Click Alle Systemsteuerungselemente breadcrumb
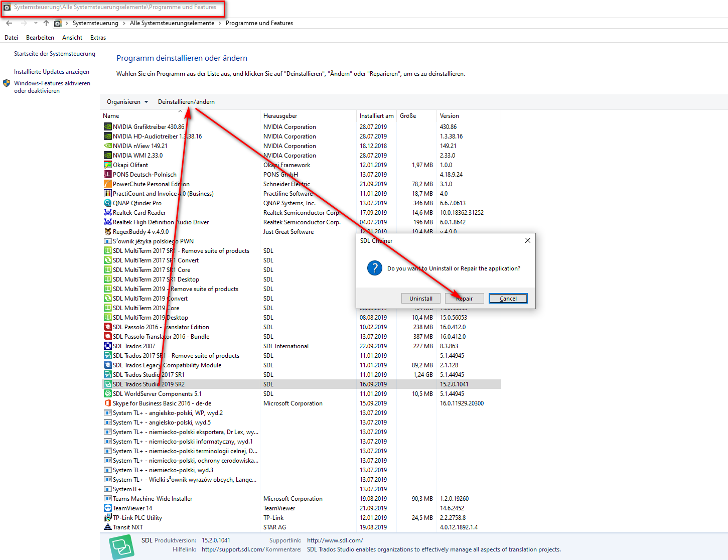Screen dimensions: 728x560 tap(172, 23)
